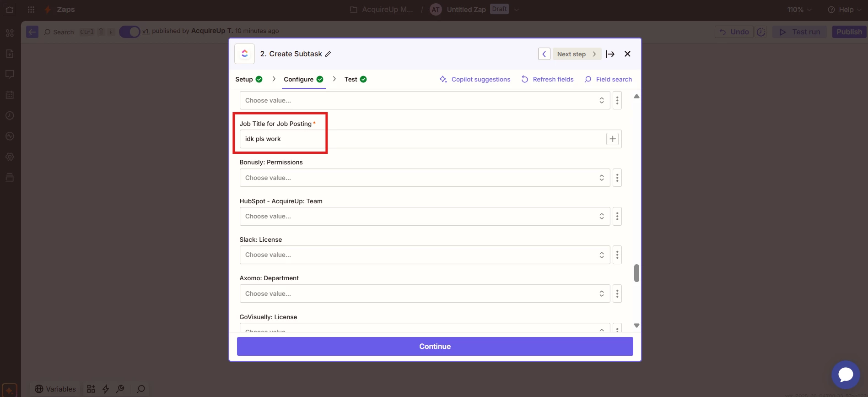The image size is (868, 397).
Task: Open Field search
Action: (608, 79)
